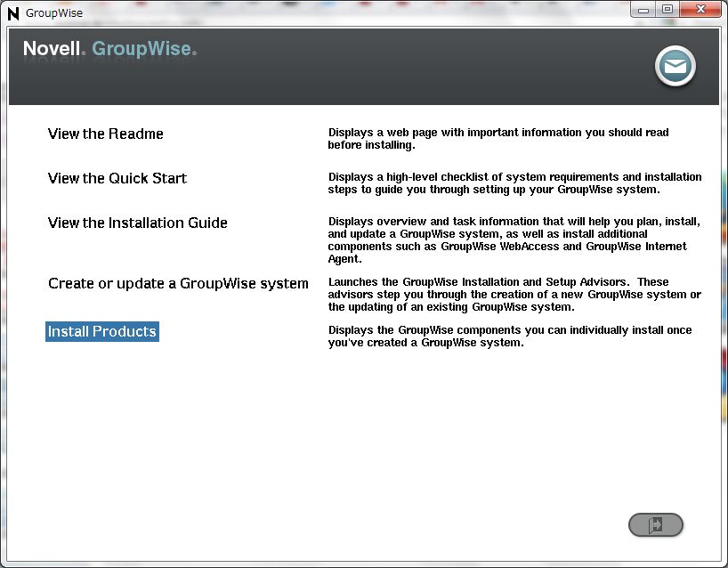Click the GroupWise envelope mail icon

pyautogui.click(x=675, y=67)
